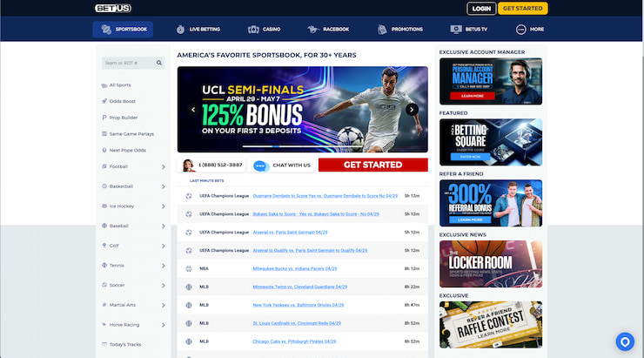Screen dimensions: 644x358
Task: Expand the Soccer chevron
Action: point(163,285)
